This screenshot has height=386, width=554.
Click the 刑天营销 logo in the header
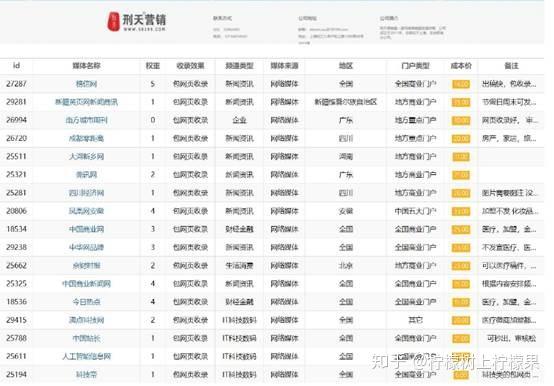pos(137,22)
